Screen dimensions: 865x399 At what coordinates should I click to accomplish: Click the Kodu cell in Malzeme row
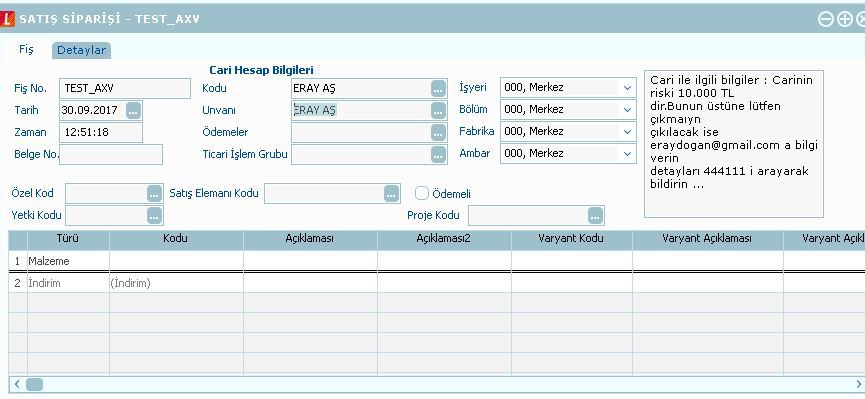click(176, 261)
